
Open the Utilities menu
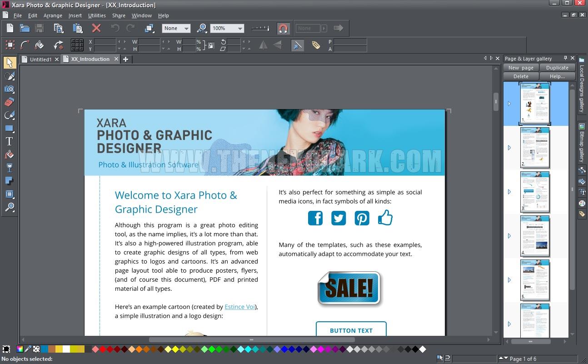[97, 15]
